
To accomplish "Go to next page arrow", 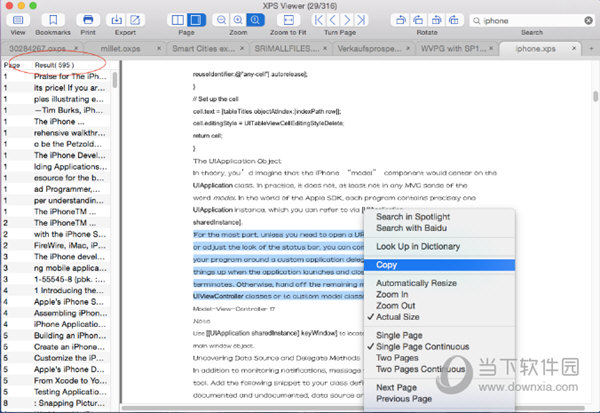I will (x=347, y=20).
